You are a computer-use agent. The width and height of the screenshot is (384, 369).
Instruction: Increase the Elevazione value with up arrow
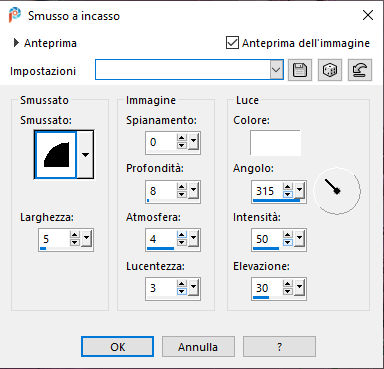[288, 284]
